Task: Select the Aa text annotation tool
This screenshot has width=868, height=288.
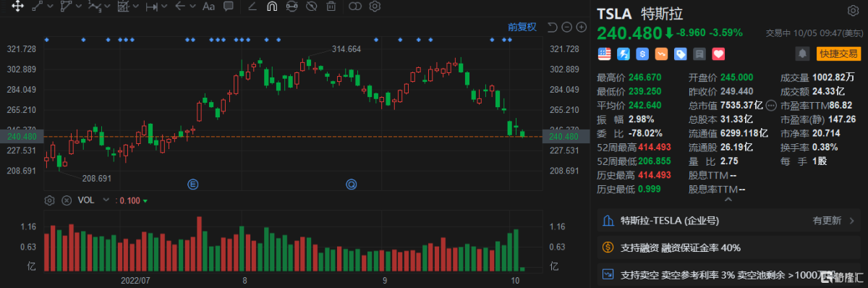Action: 209,7
